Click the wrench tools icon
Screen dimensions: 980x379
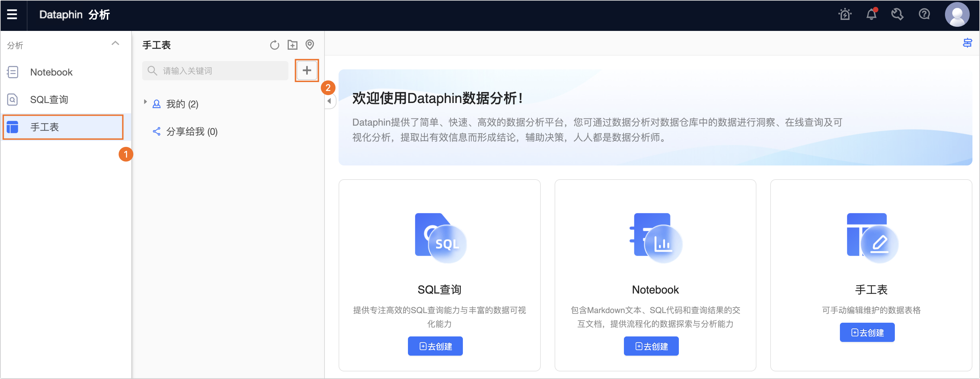[x=897, y=14]
